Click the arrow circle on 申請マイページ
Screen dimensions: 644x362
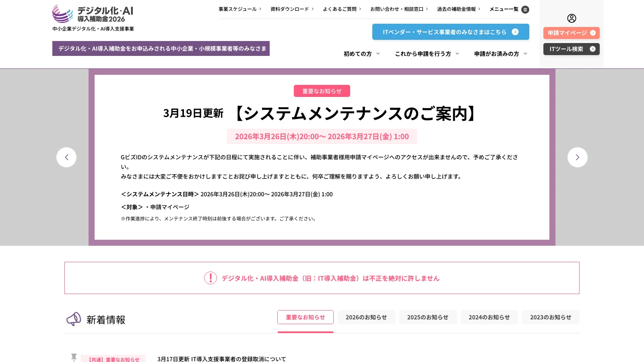tap(593, 33)
